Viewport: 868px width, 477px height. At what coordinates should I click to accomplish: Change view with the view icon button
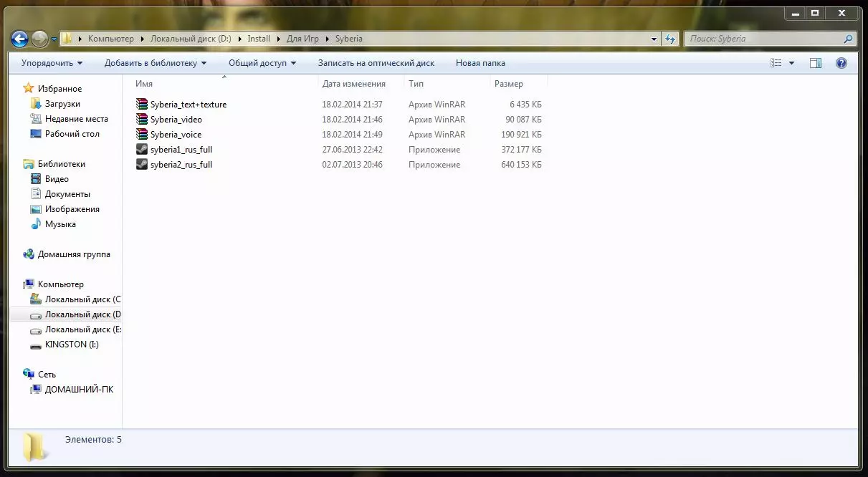tap(776, 63)
